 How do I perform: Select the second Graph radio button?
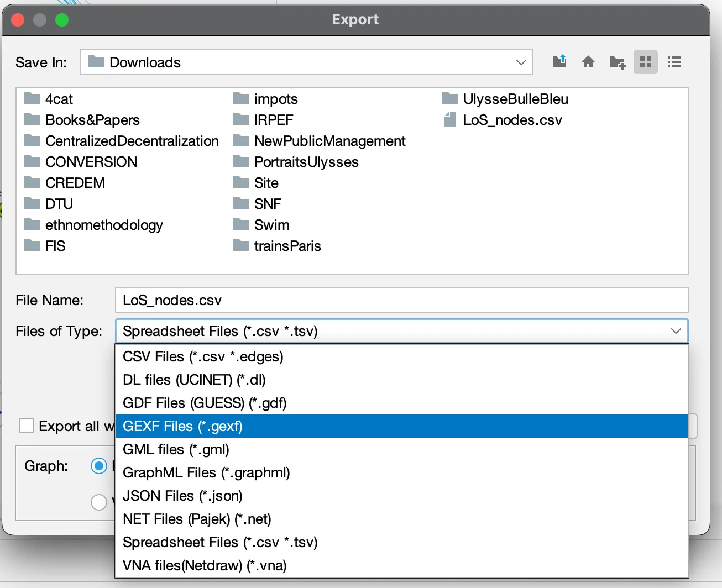click(x=99, y=502)
